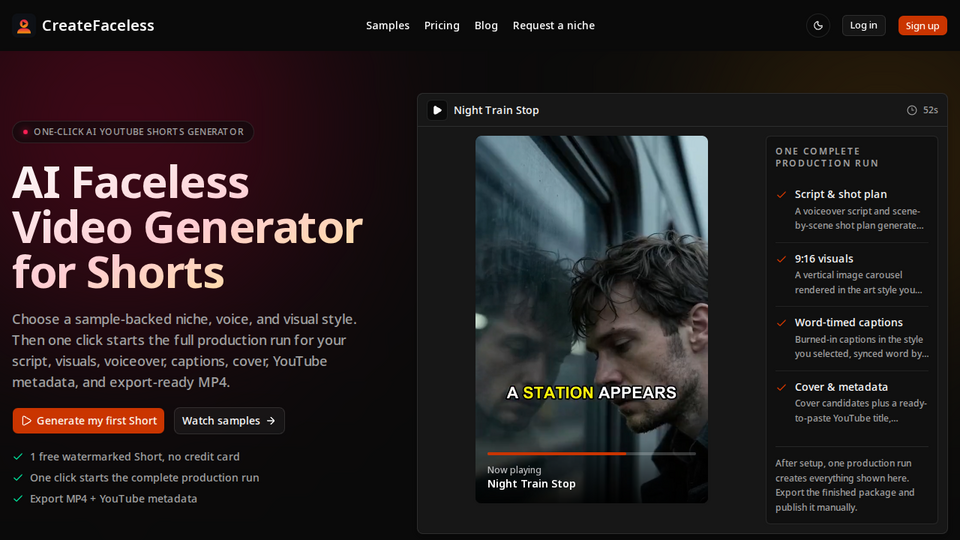Click the One-Click AI YouTube Shorts Generator badge
The width and height of the screenshot is (960, 540).
133,132
